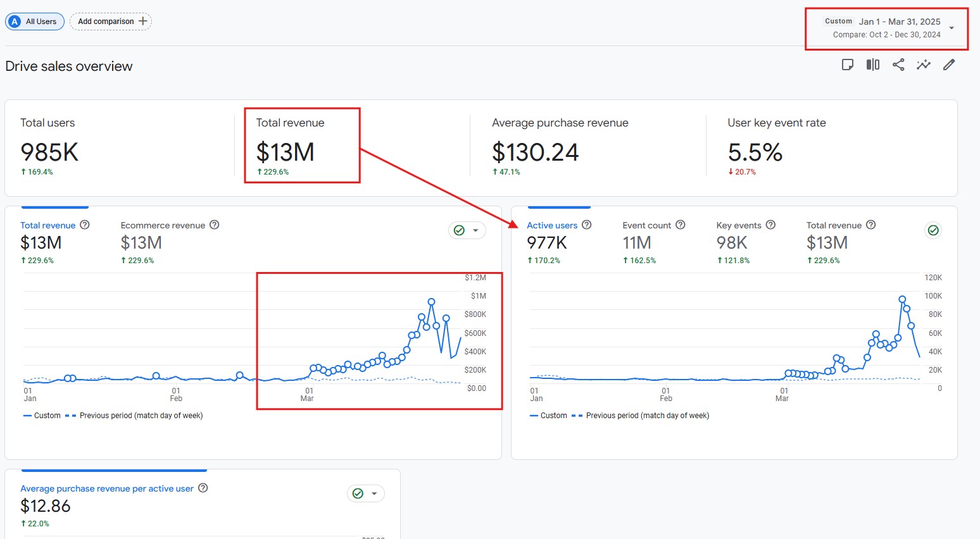Image resolution: width=980 pixels, height=539 pixels.
Task: Click the compare columns icon
Action: tap(873, 65)
